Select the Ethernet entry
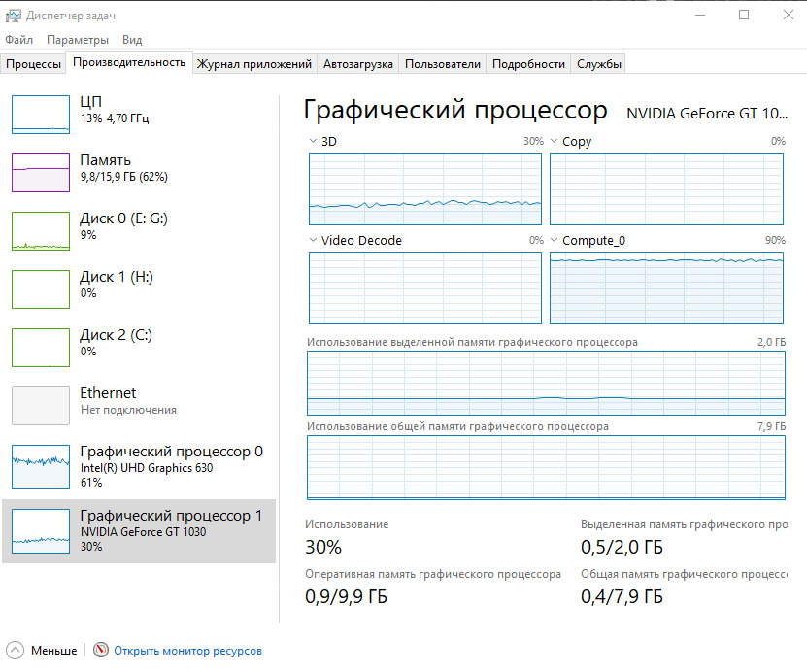The width and height of the screenshot is (807, 672). [139, 406]
